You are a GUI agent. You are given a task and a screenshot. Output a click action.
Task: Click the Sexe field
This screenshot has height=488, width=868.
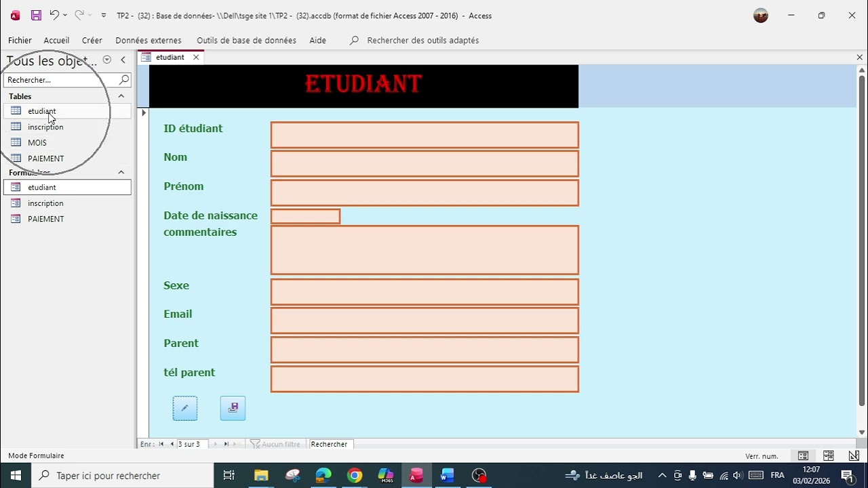[x=425, y=291]
